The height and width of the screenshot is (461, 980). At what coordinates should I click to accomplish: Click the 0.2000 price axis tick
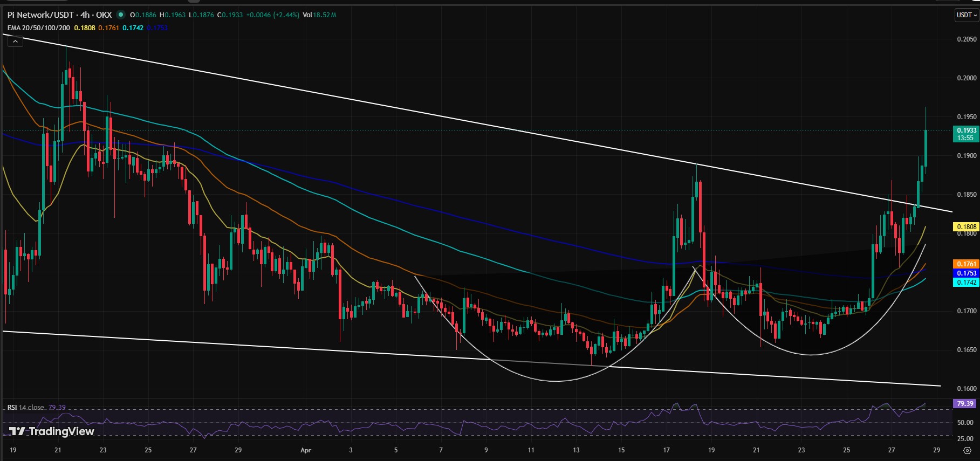click(x=967, y=78)
